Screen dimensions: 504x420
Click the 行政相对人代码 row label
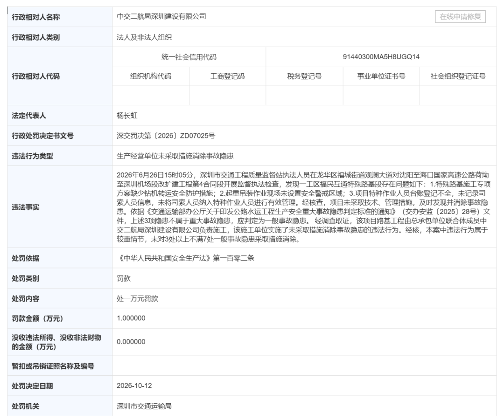point(35,76)
